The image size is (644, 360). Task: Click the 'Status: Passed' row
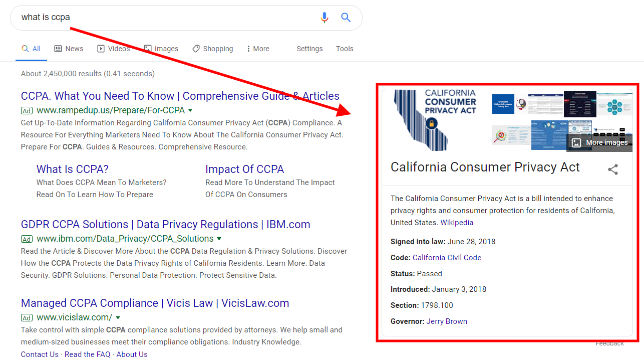click(x=417, y=274)
